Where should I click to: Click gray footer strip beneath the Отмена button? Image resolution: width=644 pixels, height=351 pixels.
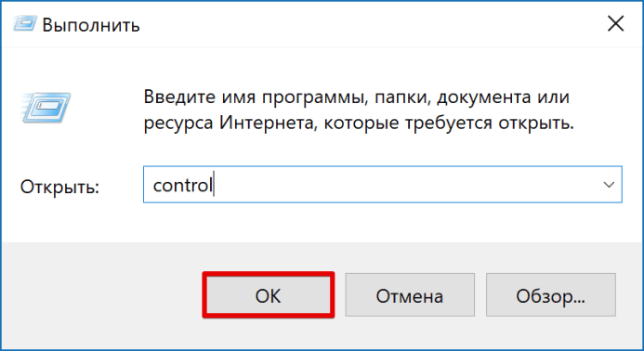[x=410, y=332]
